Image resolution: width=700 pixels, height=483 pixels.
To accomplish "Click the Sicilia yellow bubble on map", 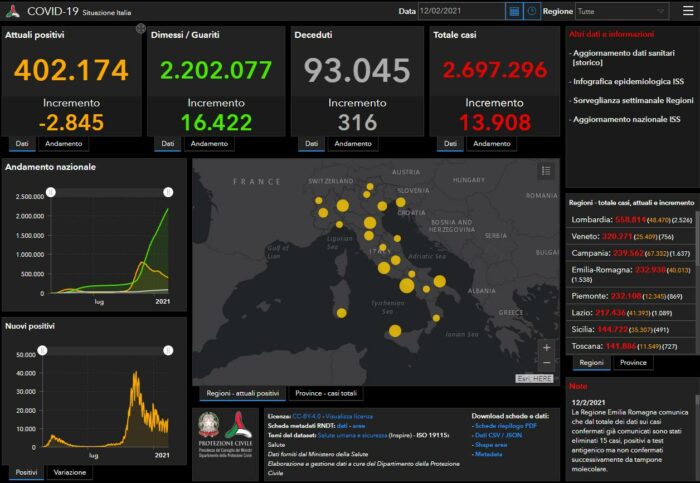I will pyautogui.click(x=395, y=331).
